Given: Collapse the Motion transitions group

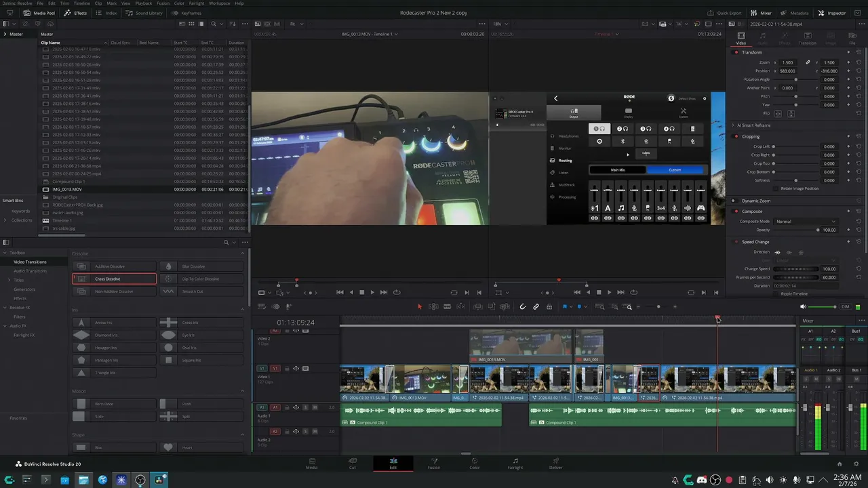Looking at the screenshot, I should [243, 391].
